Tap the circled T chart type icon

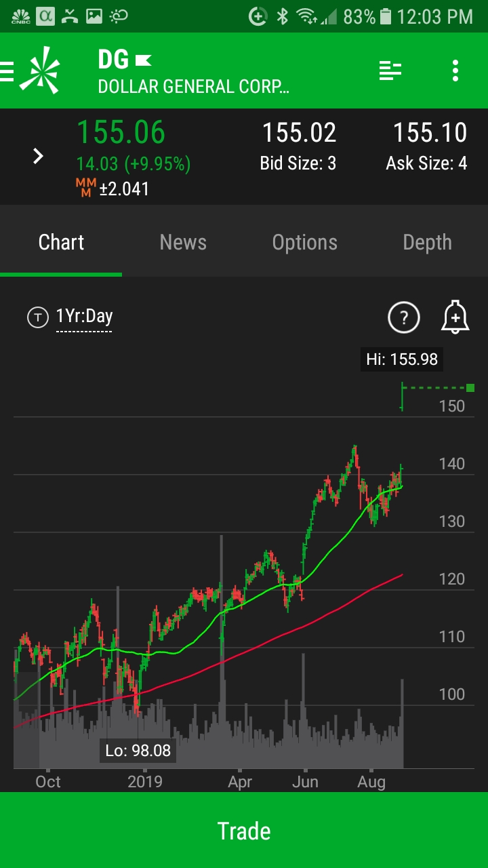(x=38, y=317)
